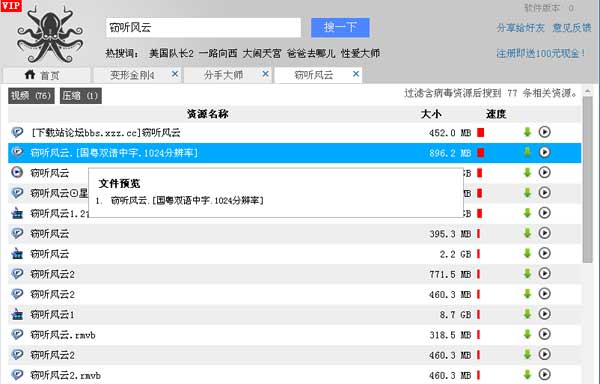Click scrollbar up arrow of results list
This screenshot has width=600, height=384.
click(x=587, y=91)
